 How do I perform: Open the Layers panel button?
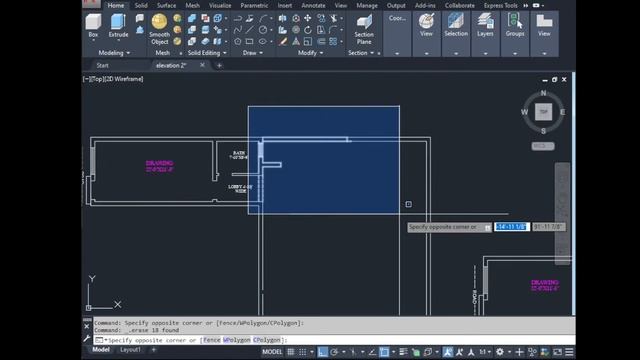pyautogui.click(x=485, y=25)
